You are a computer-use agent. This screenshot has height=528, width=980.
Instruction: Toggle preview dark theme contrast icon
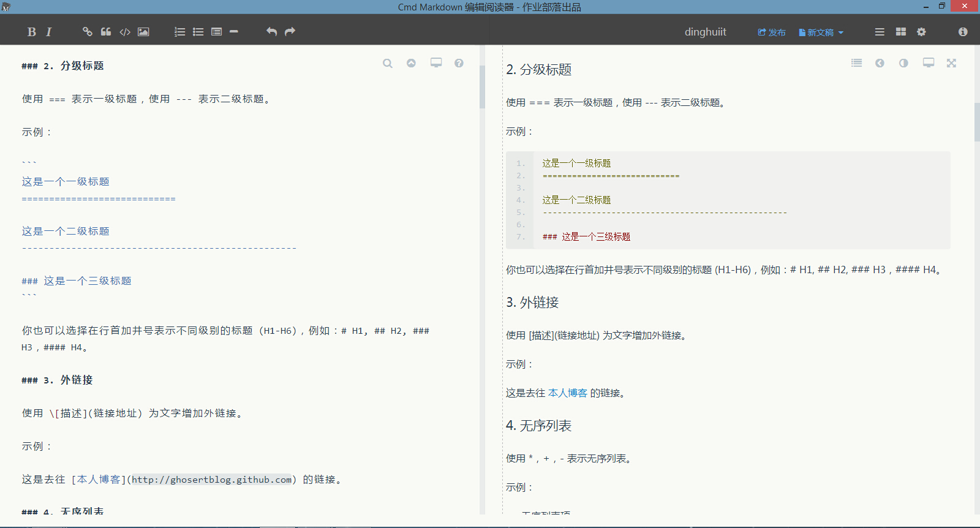pos(903,63)
